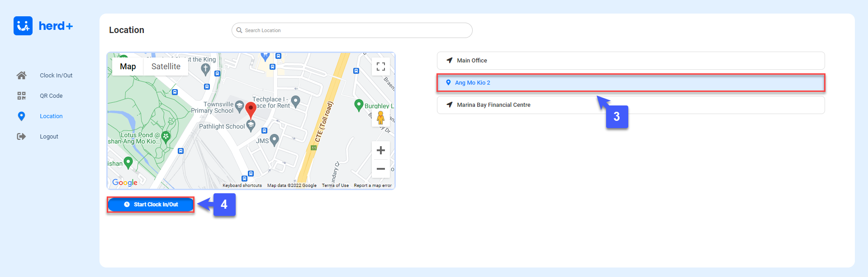Click Burghley green map pin
Viewport: 868px width, 277px height.
click(359, 105)
